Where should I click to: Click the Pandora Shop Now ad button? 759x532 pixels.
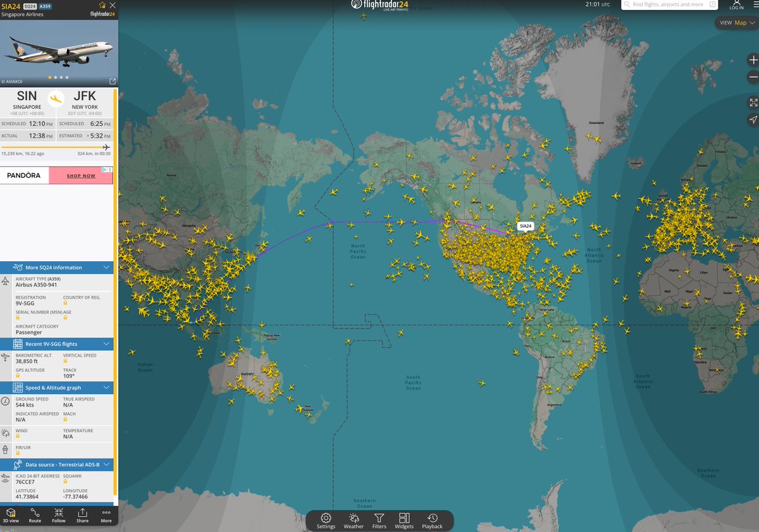coord(81,176)
